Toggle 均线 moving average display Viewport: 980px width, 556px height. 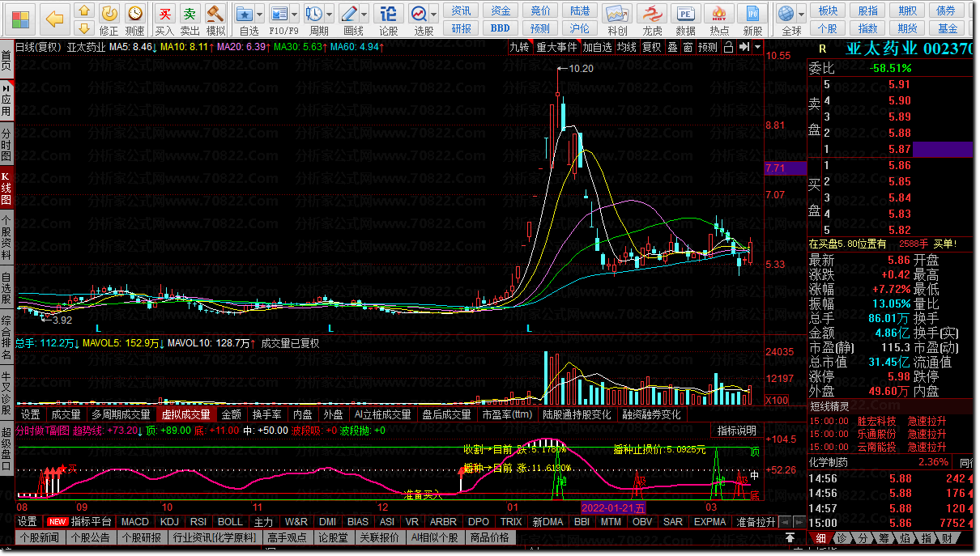(x=626, y=48)
